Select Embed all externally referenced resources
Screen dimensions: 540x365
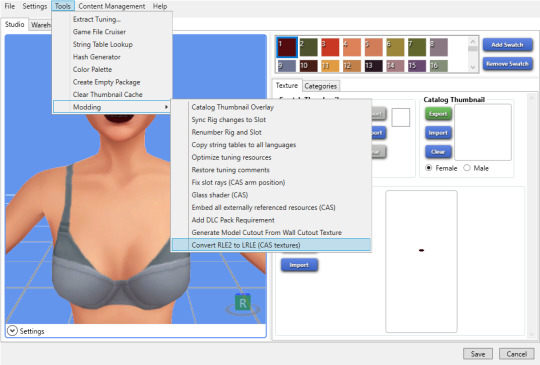point(271,208)
